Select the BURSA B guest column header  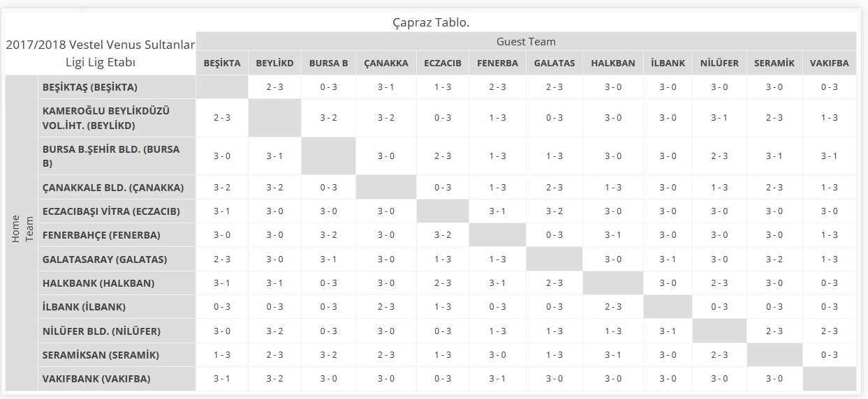328,63
